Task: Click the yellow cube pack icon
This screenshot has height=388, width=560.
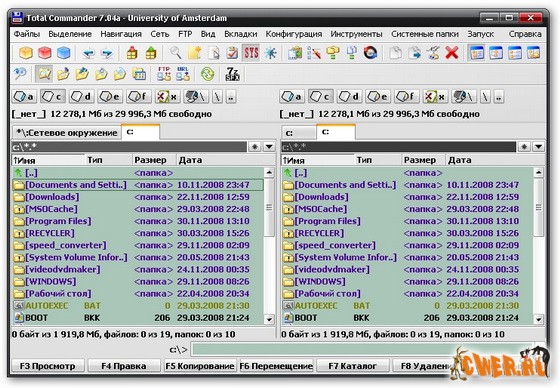Action: [26, 53]
